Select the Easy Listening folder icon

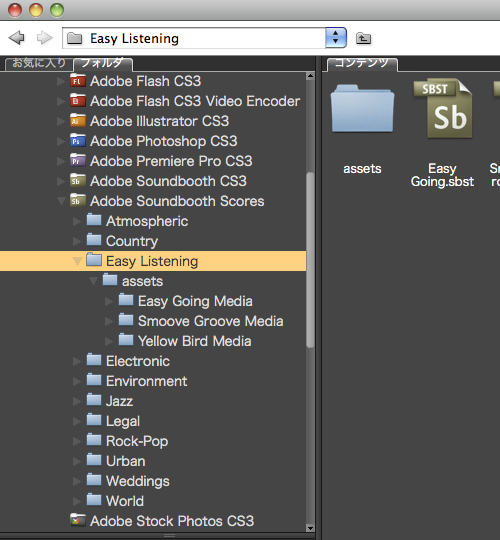pos(94,260)
